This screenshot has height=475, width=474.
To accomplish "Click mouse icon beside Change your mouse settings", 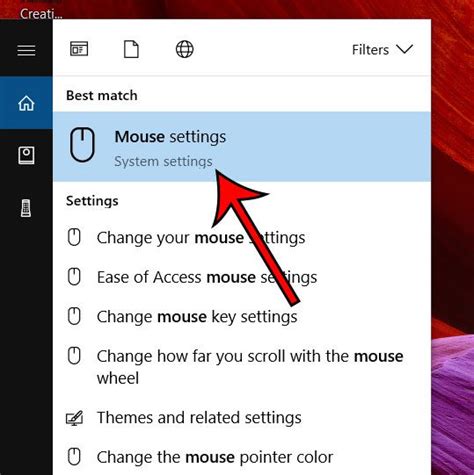I will [x=74, y=237].
